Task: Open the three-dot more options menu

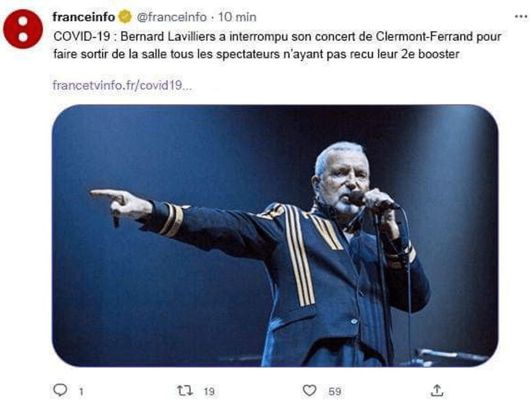Action: [x=521, y=16]
